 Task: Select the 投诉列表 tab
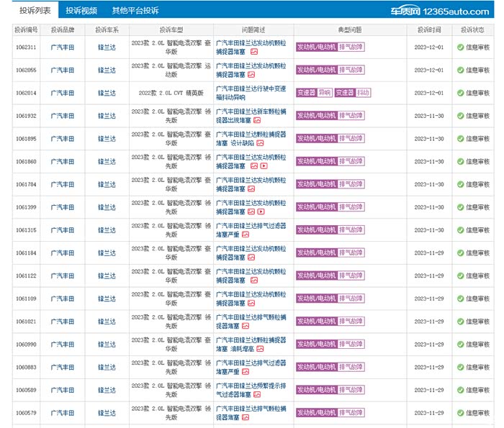coord(35,11)
